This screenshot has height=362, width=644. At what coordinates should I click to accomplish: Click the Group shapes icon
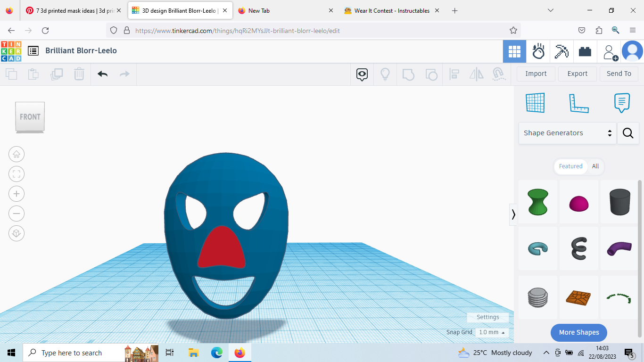coord(408,74)
